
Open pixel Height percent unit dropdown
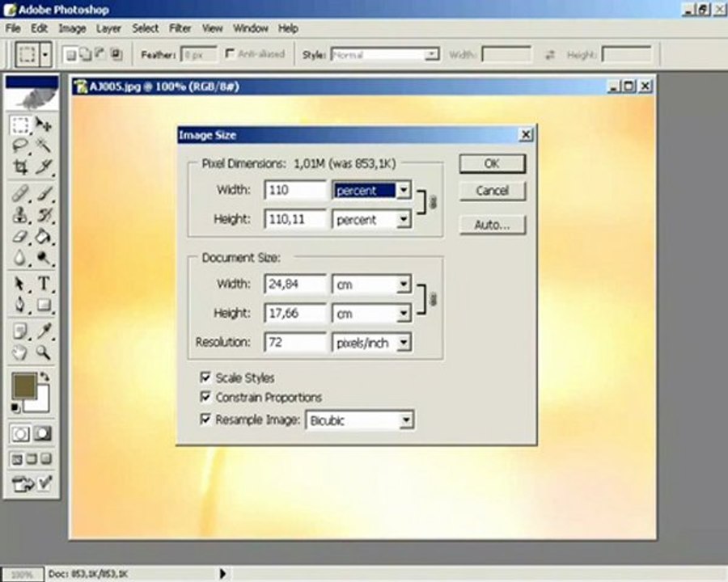(x=404, y=219)
